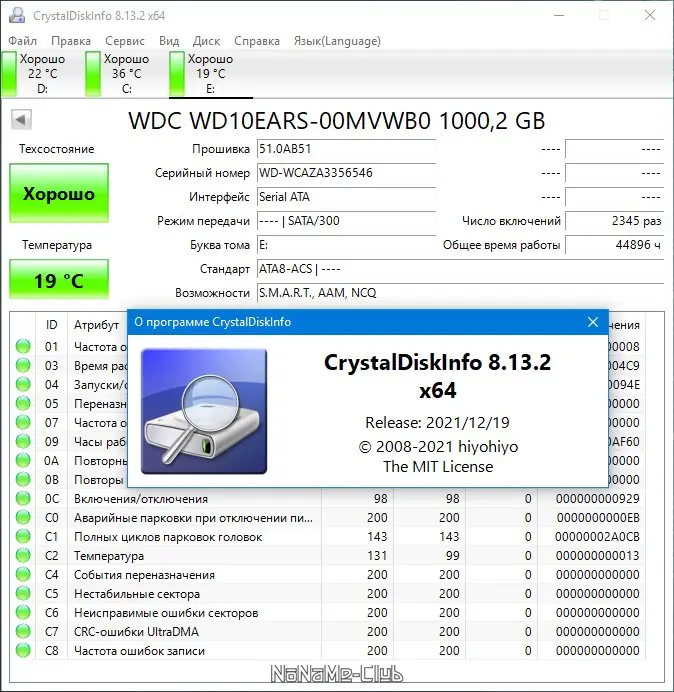This screenshot has width=674, height=692.
Task: Click the Возможности field S.M.A.R.T., AAM, NCQ
Action: tap(460, 293)
